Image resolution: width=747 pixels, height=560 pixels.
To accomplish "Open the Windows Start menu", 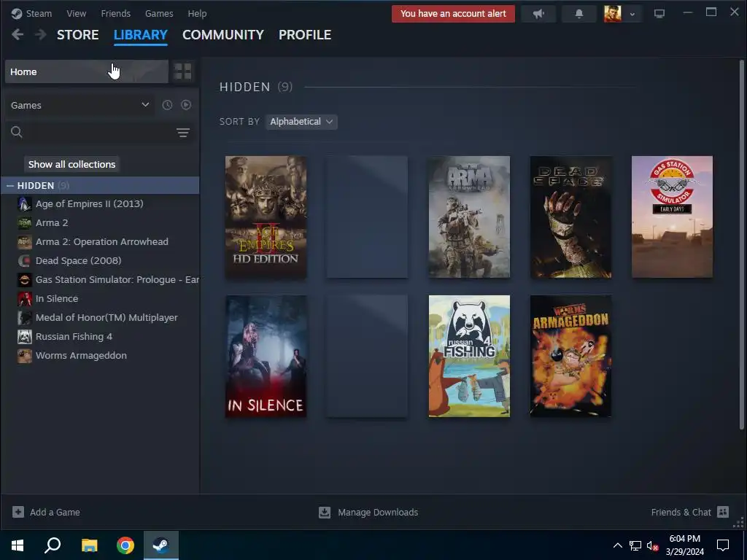I will [18, 545].
